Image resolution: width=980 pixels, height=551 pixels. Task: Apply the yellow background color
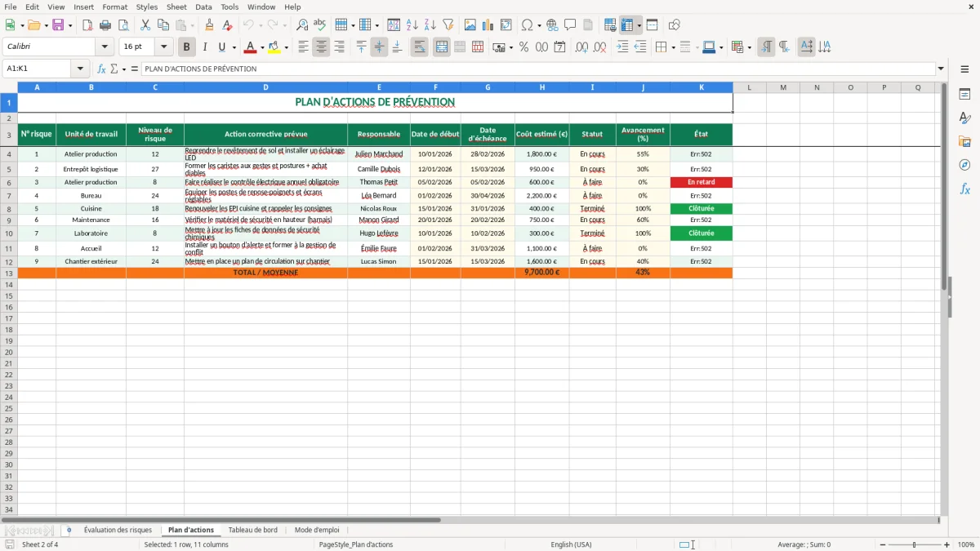click(274, 47)
